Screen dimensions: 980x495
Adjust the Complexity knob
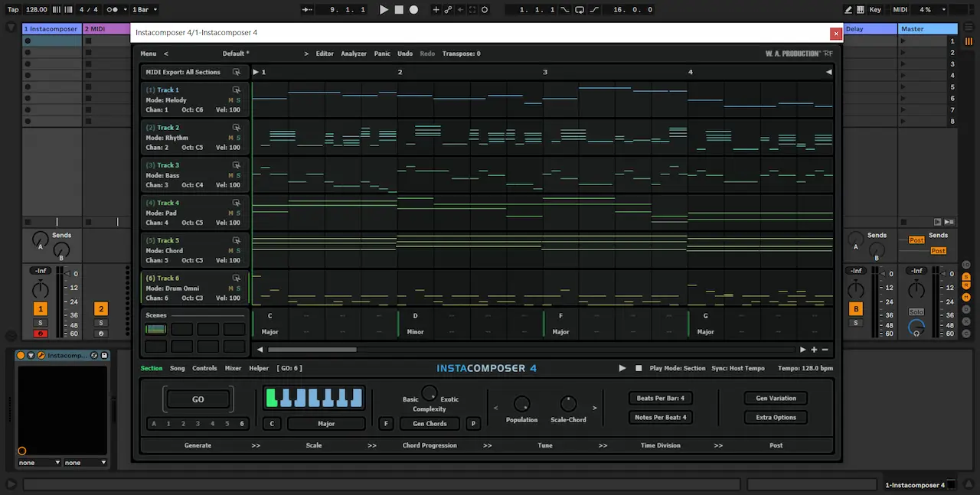coord(430,394)
